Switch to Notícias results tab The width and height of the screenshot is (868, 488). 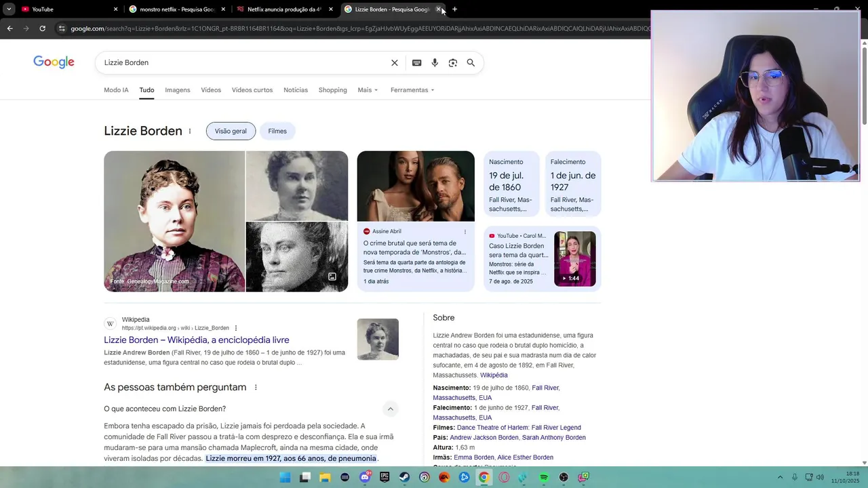[296, 90]
